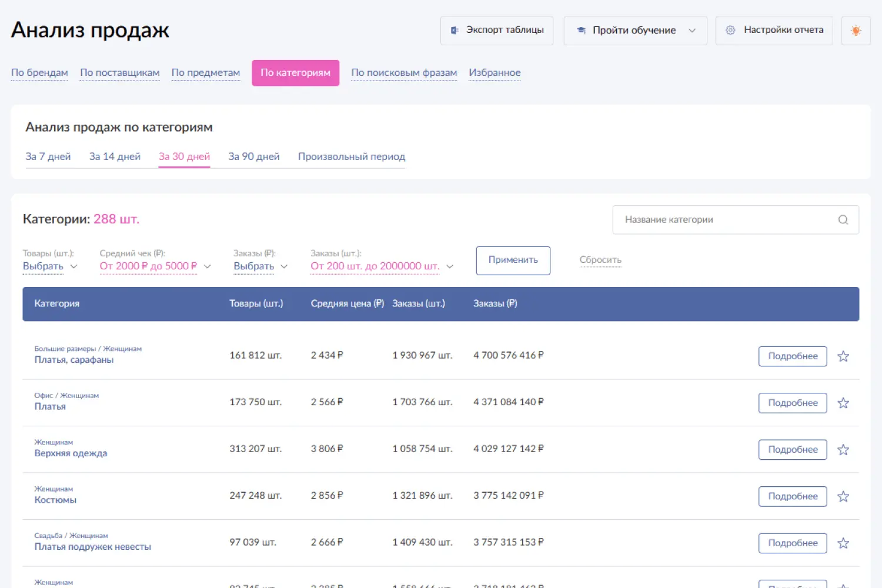Open Средний чек range dropdown

[155, 266]
